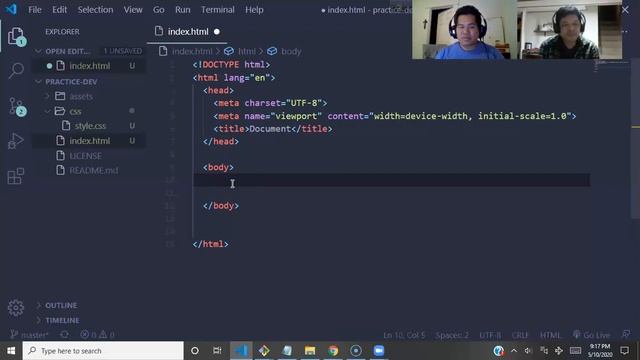Open Task View on the taskbar
Screen dimensions: 640x360
click(217, 351)
